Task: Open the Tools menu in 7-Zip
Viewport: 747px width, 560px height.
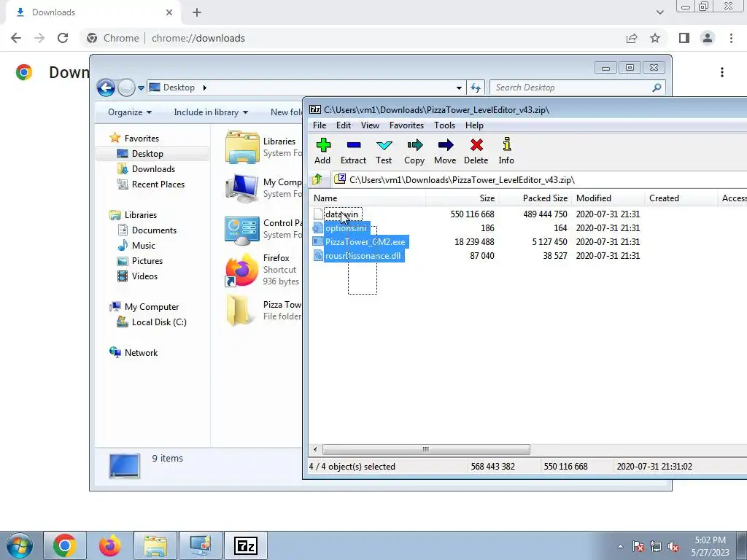Action: coord(444,125)
